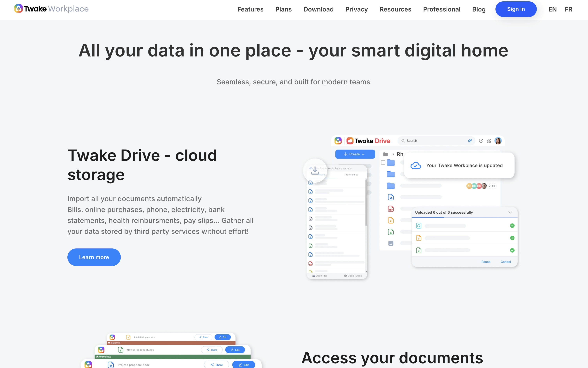Click the Twake Workplace logo in the header

[51, 9]
